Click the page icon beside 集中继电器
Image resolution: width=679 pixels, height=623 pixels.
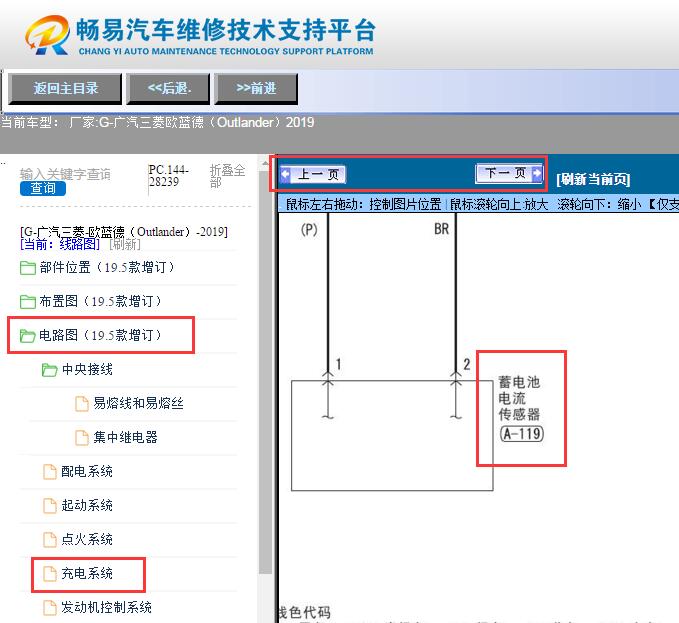[x=82, y=437]
